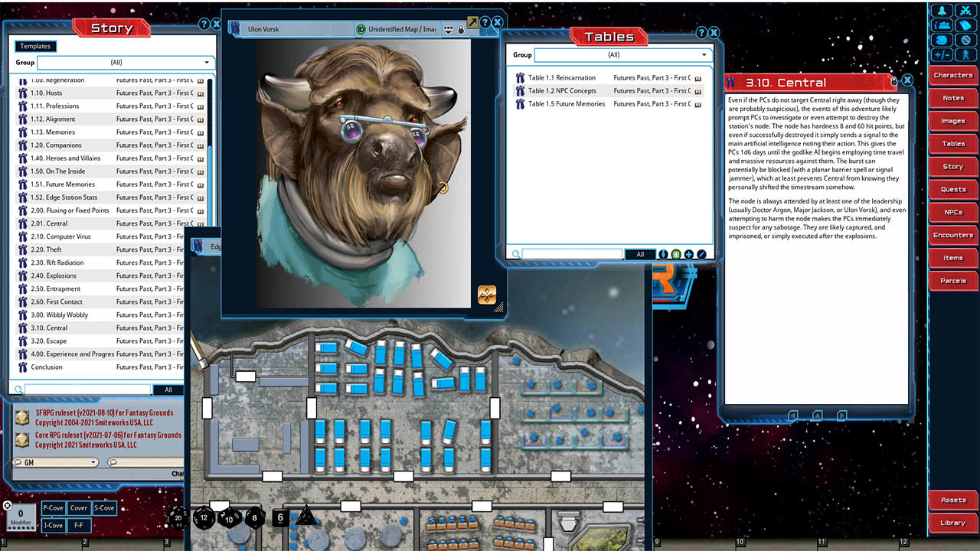Open the (All) group dropdown in Tables
Image resolution: width=980 pixels, height=551 pixels.
point(623,54)
